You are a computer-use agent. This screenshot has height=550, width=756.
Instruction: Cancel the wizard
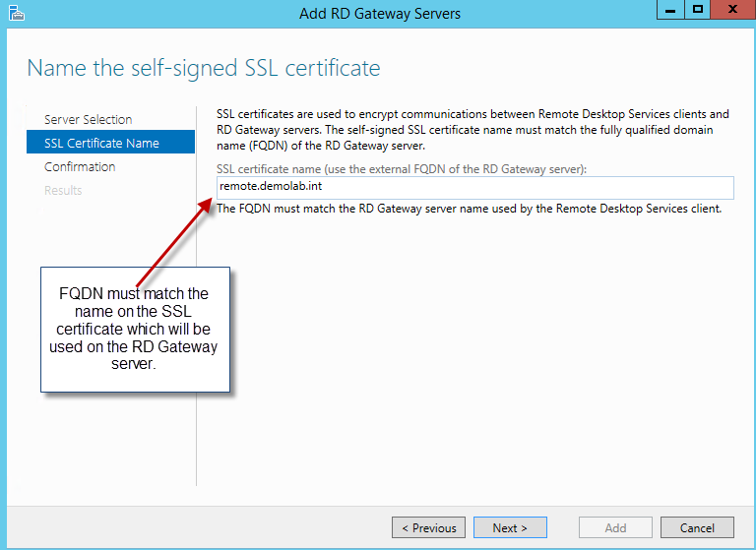pos(697,527)
